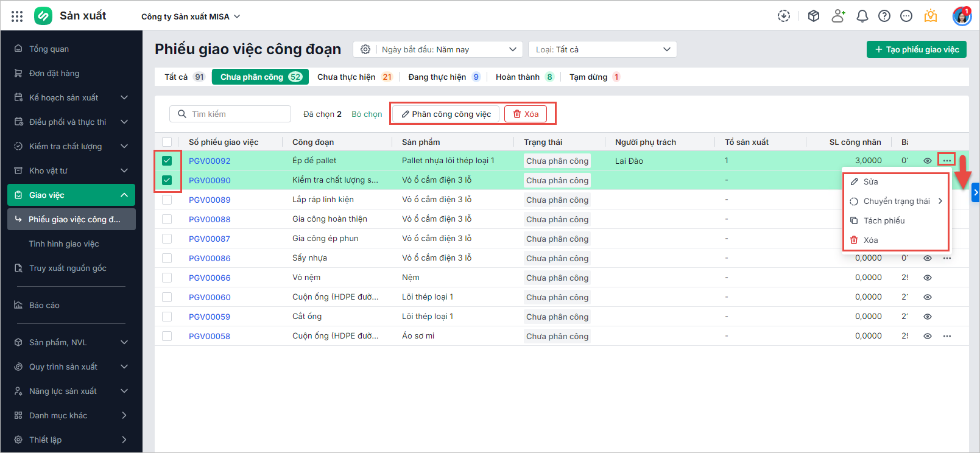Screen dimensions: 980x453
Task: Open the PGV00088 work order link
Action: 210,219
